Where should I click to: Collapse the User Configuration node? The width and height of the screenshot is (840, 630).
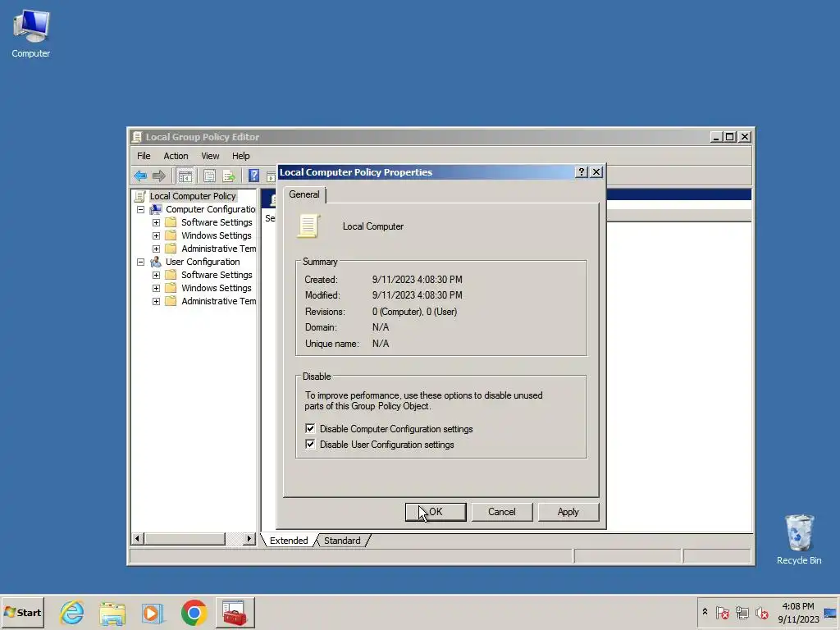140,262
